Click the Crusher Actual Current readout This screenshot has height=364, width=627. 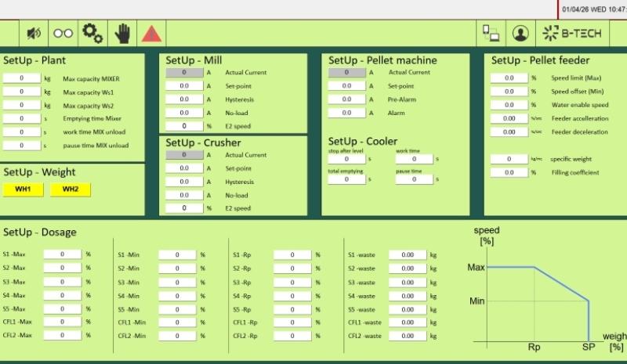(x=184, y=155)
